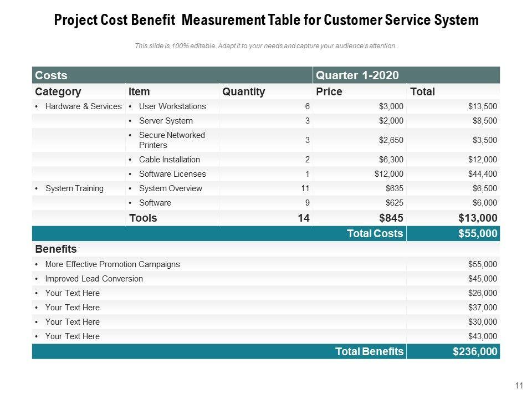Click 'Your Text Here' in the $26,000 row
532x399 pixels.
(72, 293)
